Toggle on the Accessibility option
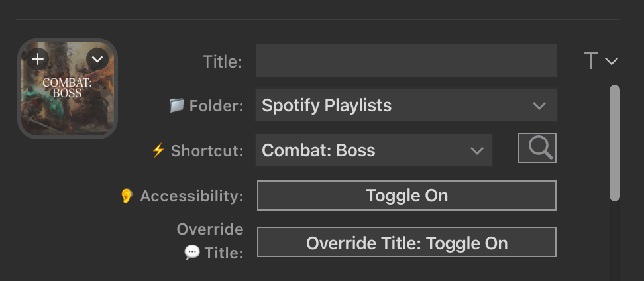 click(x=406, y=196)
